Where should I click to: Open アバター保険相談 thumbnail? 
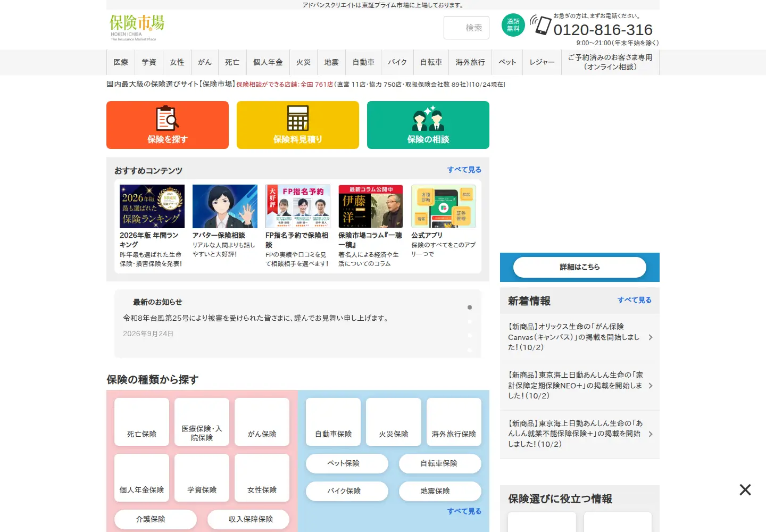point(225,206)
